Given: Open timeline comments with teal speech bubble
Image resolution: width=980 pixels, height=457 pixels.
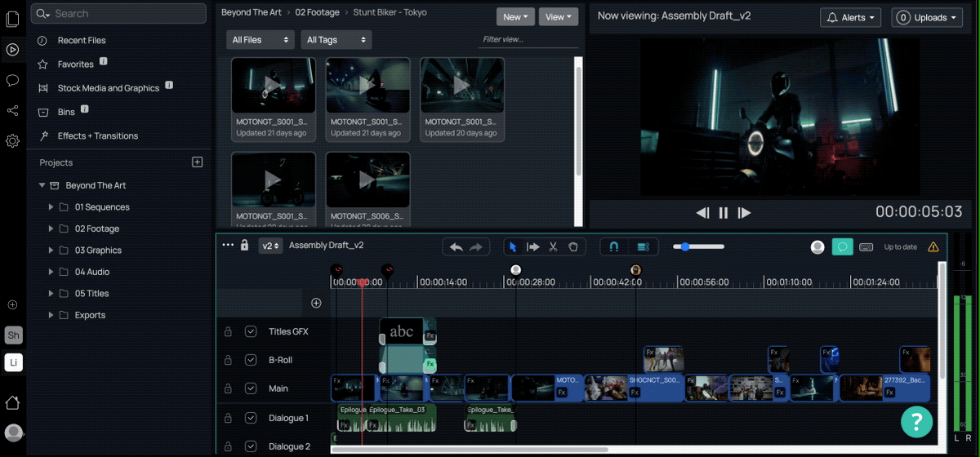Looking at the screenshot, I should (842, 246).
